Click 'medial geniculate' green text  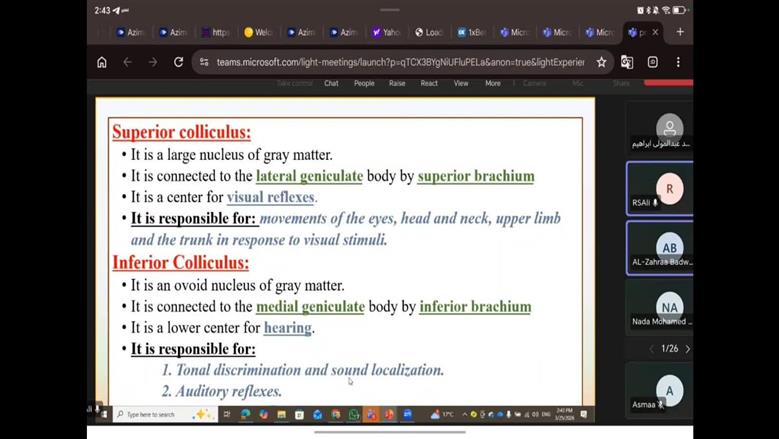click(311, 306)
